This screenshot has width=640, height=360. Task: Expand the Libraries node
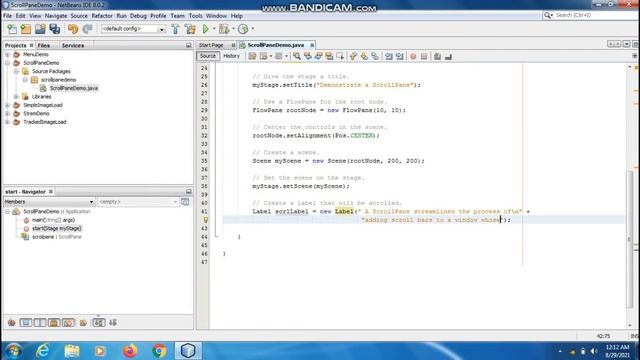(x=16, y=97)
